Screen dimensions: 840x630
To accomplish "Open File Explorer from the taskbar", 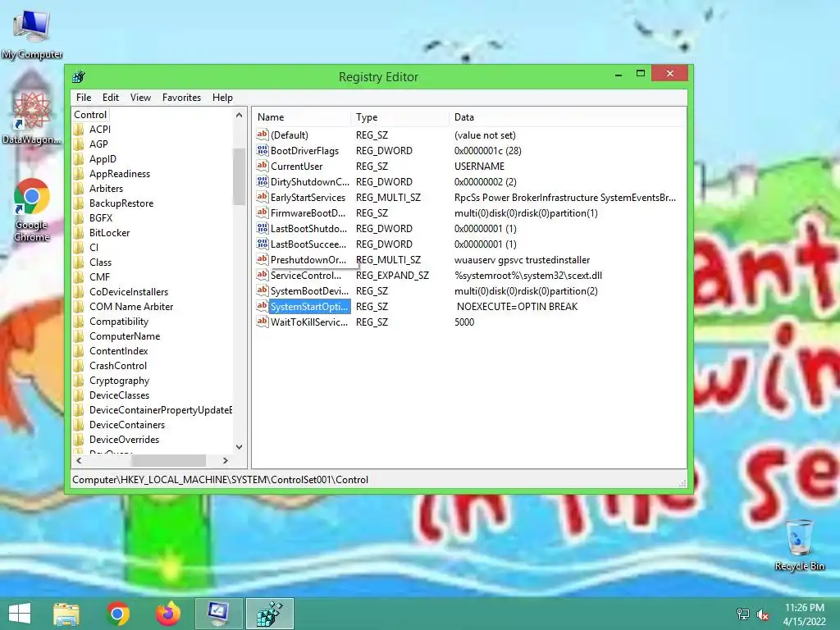I will (66, 614).
